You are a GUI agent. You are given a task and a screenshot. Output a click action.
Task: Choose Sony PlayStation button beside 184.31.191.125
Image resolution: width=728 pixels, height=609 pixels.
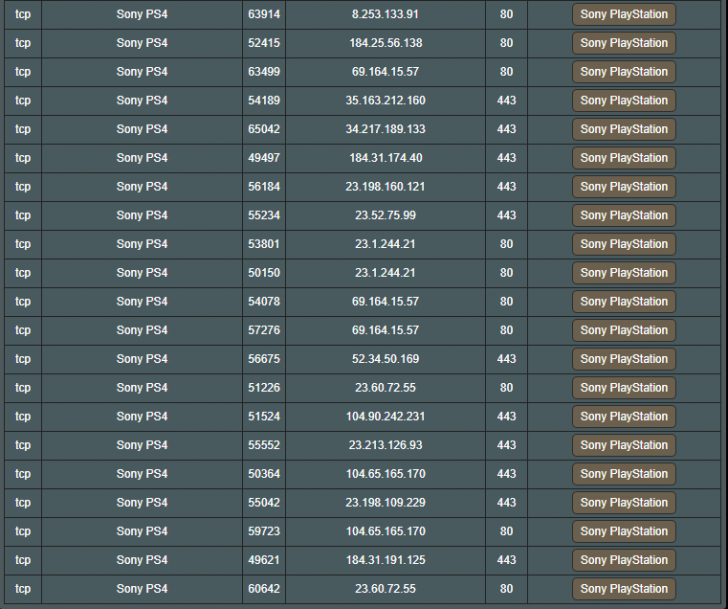(624, 561)
